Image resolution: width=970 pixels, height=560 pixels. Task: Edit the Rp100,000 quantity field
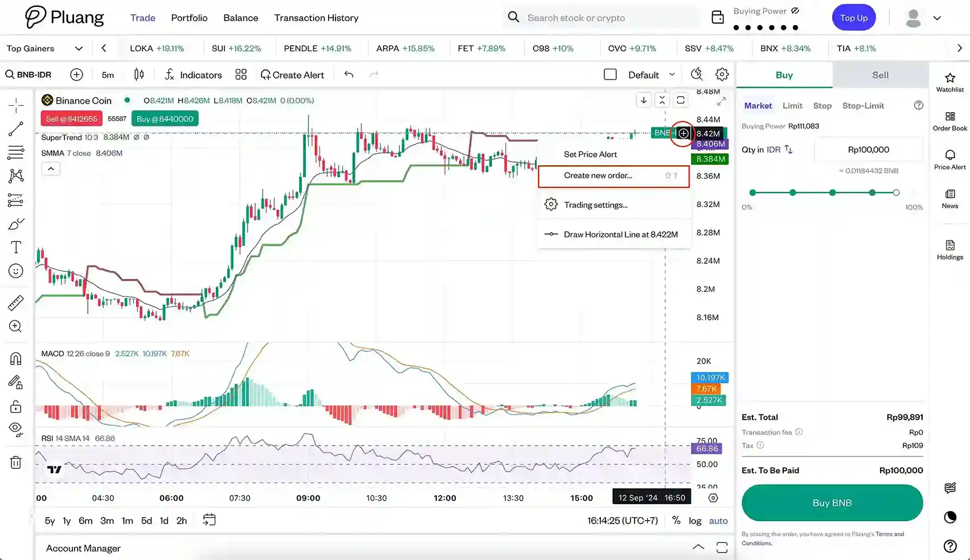tap(868, 150)
